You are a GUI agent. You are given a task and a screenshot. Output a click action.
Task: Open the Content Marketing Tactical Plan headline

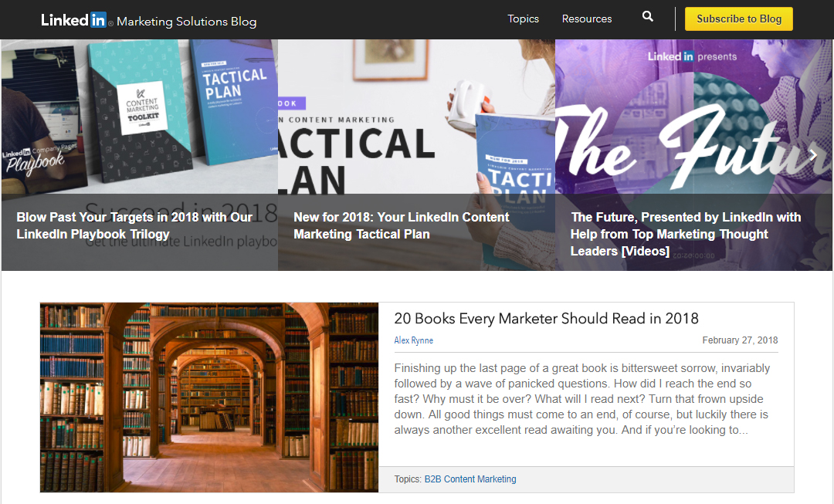[x=401, y=225]
